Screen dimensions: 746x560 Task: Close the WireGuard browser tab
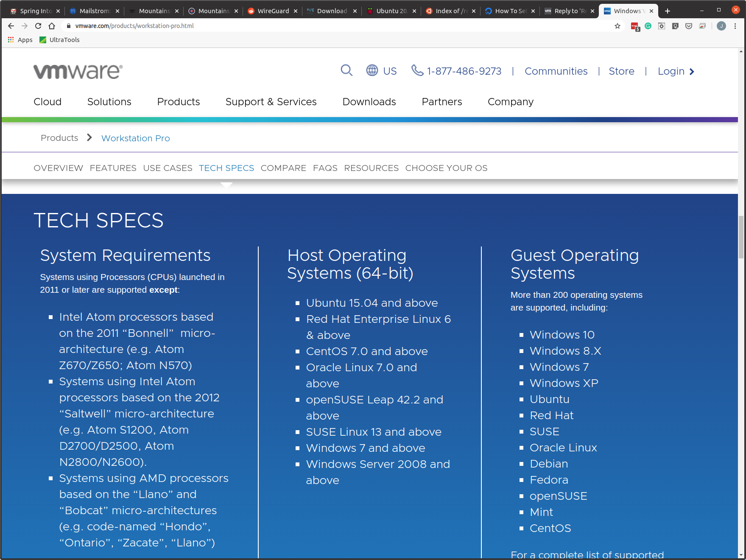tap(296, 11)
